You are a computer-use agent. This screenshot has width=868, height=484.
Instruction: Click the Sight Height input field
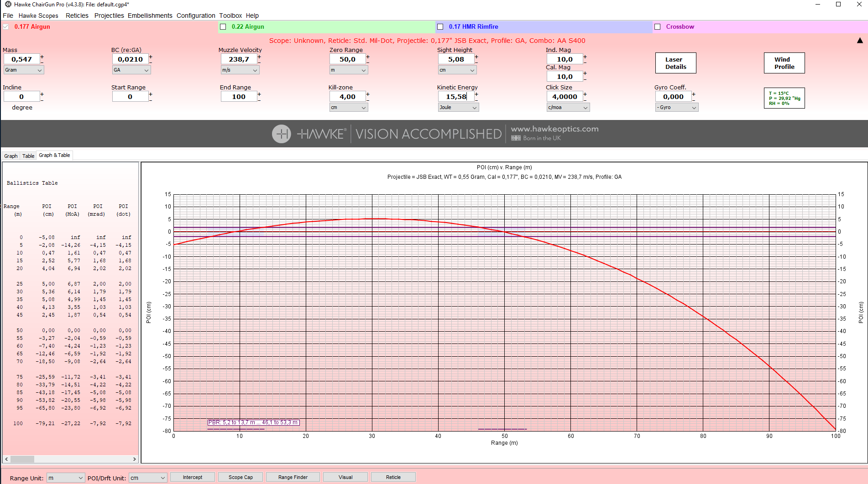tap(455, 59)
